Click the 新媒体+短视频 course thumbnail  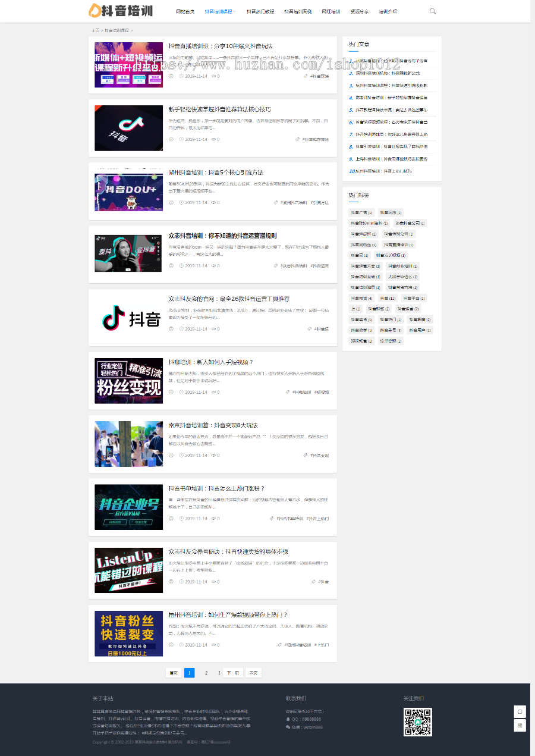tap(128, 65)
